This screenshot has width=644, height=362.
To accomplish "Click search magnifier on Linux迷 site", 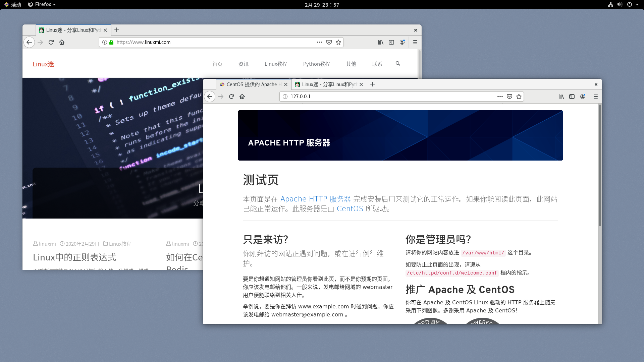I will (398, 64).
